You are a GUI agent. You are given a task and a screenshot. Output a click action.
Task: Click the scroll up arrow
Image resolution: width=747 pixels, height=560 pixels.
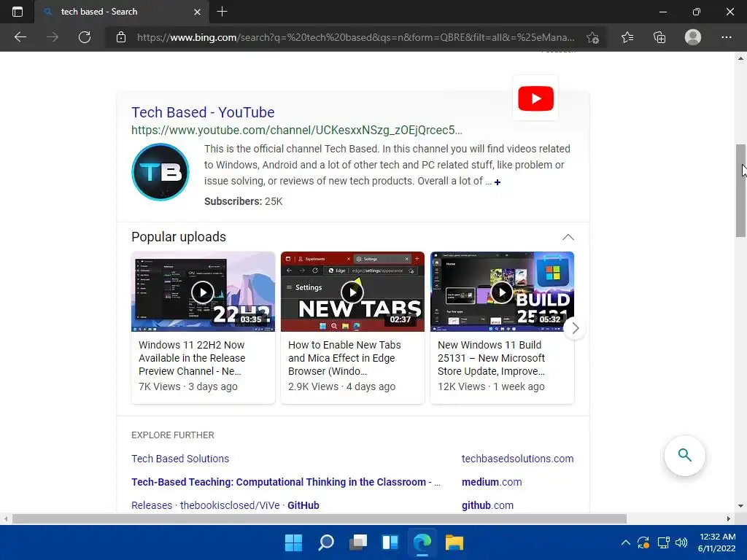coord(740,58)
